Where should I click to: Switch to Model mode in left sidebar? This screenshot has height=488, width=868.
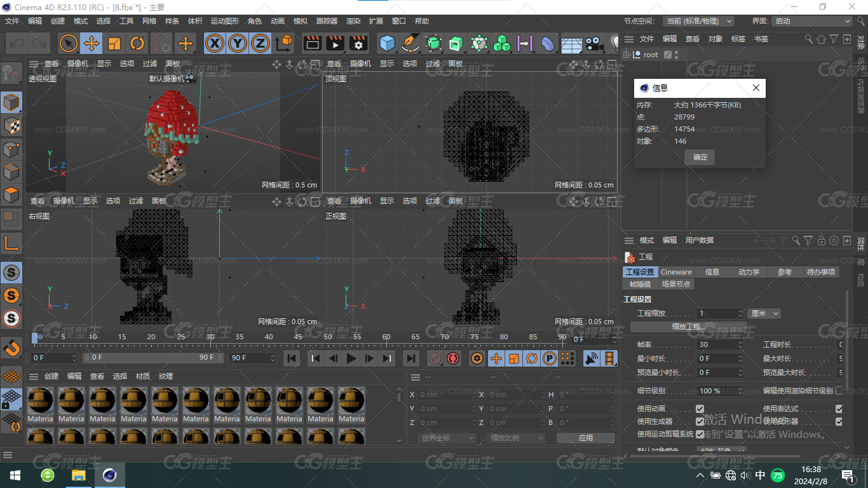[x=11, y=102]
